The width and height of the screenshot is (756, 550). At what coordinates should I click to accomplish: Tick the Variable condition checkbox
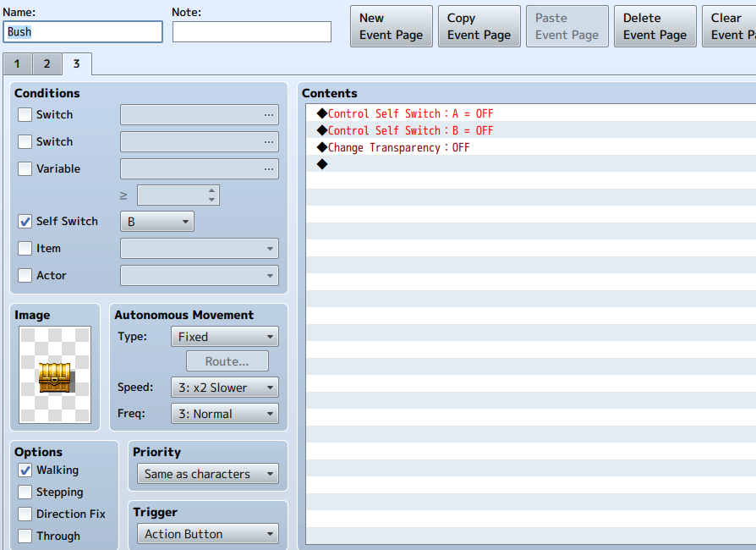(25, 169)
